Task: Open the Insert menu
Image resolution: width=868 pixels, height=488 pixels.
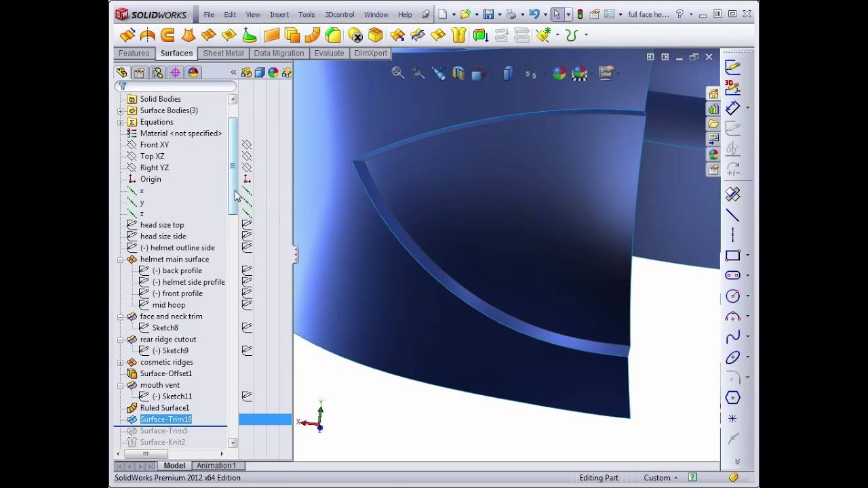Action: coord(279,14)
